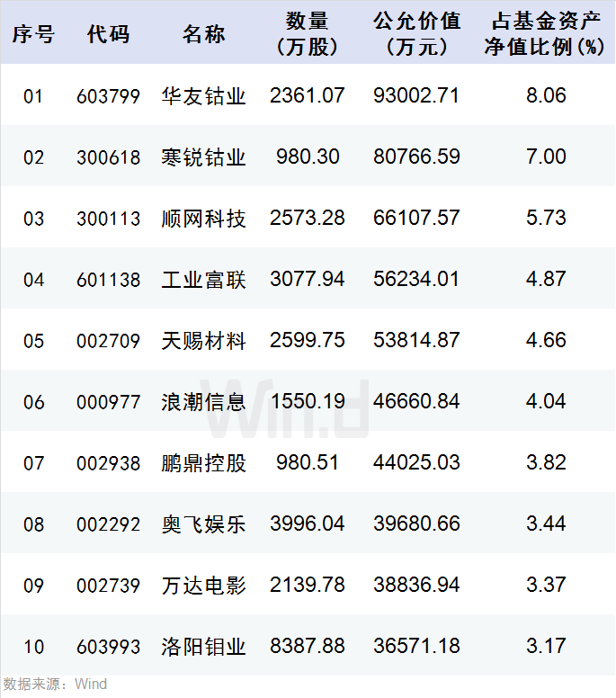Screen dimensions: 616x698
Task: Click row number 05
Action: [x=33, y=341]
